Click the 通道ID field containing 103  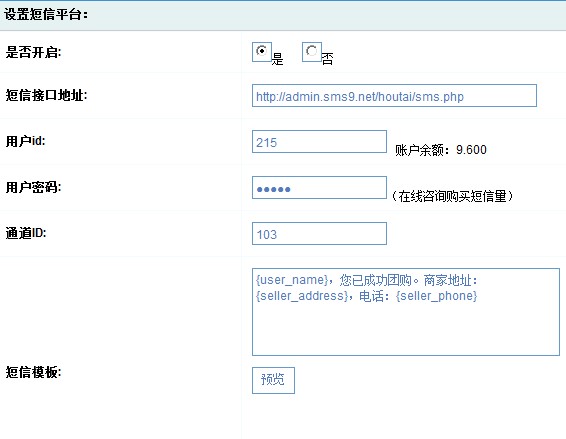[319, 234]
